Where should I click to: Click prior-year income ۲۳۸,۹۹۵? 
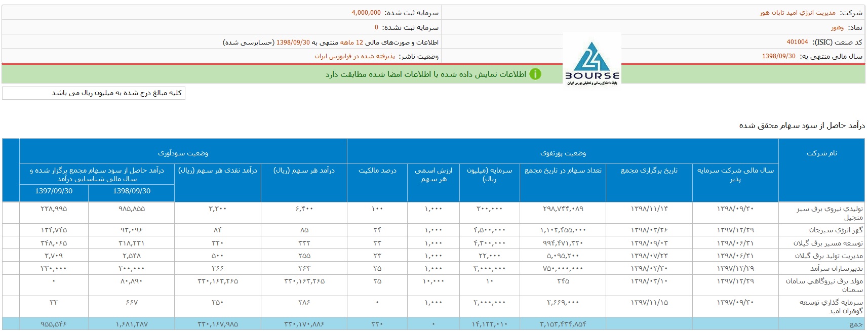pos(54,209)
